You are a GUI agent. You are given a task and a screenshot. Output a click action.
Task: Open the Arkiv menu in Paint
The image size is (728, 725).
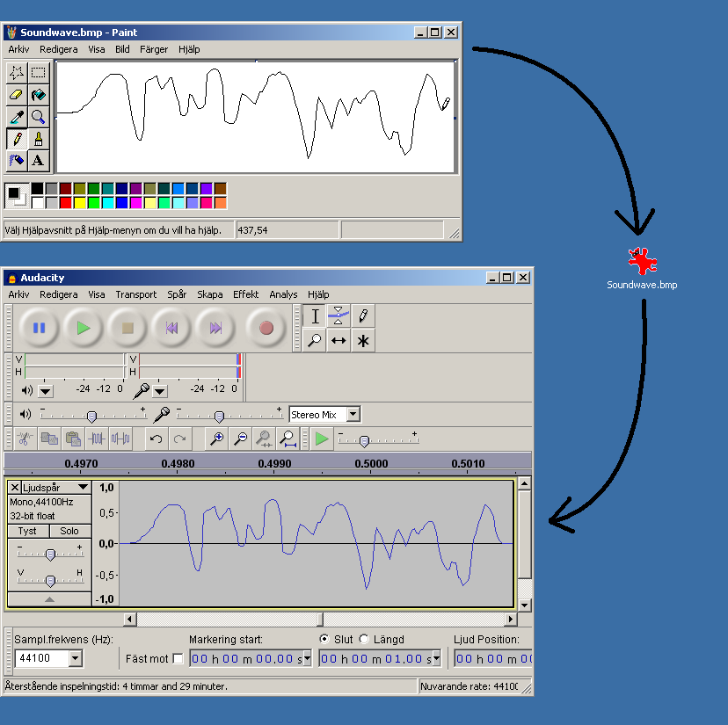click(18, 49)
